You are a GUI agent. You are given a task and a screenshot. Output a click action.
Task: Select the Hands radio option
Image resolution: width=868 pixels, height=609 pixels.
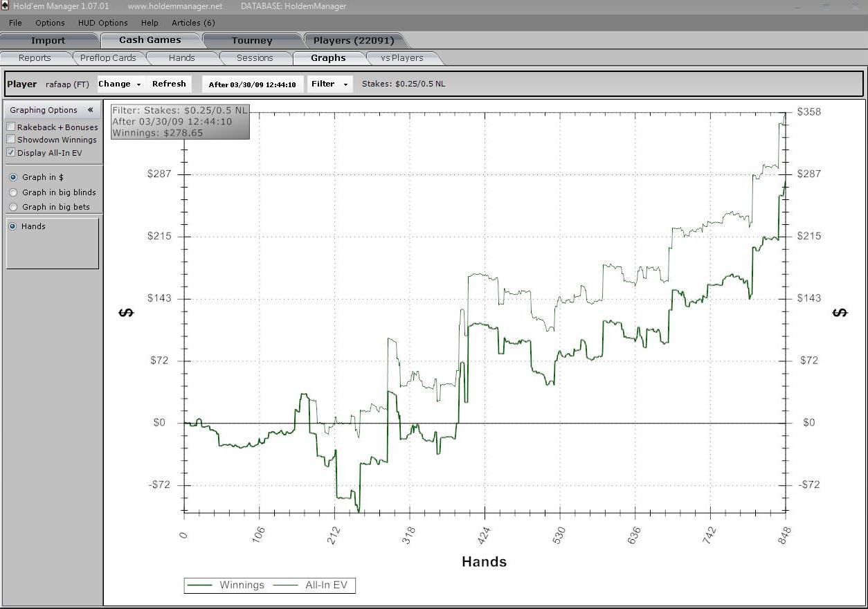click(x=12, y=226)
